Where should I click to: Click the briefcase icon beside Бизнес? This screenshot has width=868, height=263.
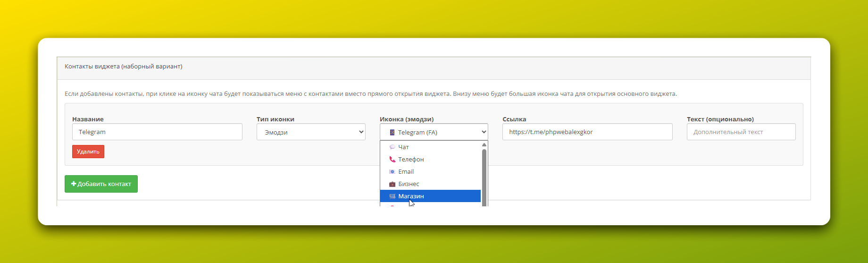point(392,184)
